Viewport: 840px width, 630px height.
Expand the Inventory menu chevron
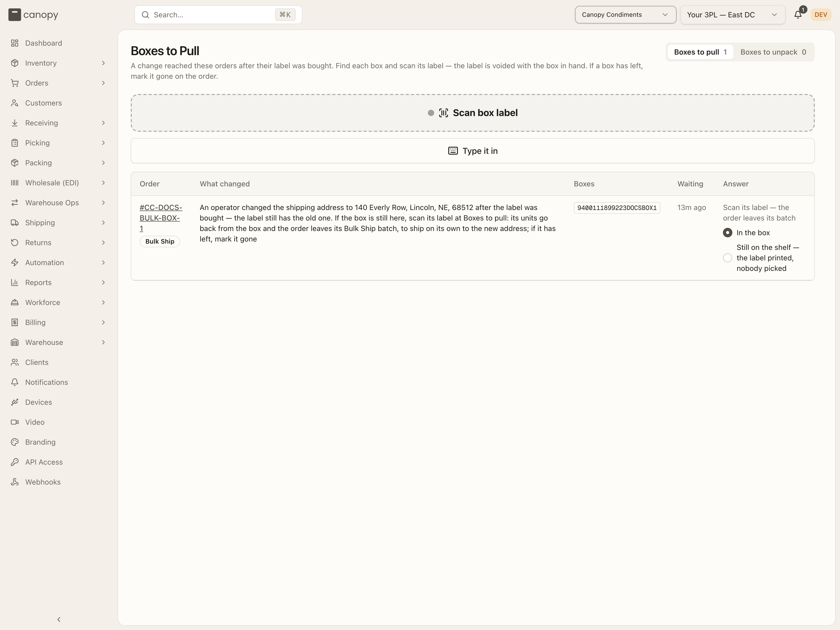103,63
